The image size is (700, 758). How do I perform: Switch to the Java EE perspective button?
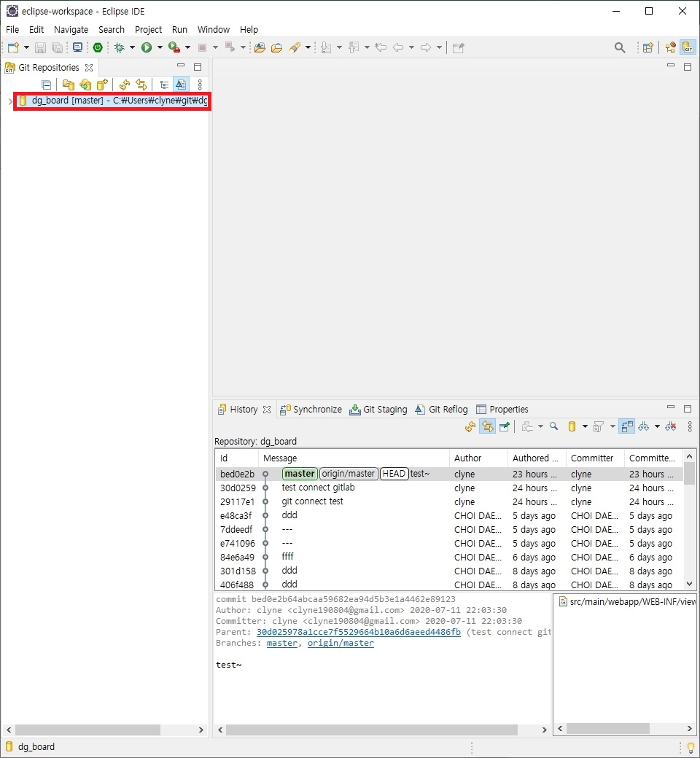pyautogui.click(x=671, y=47)
